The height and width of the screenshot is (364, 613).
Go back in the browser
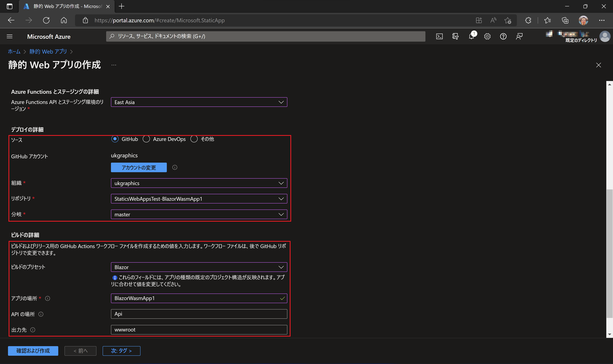(x=11, y=20)
